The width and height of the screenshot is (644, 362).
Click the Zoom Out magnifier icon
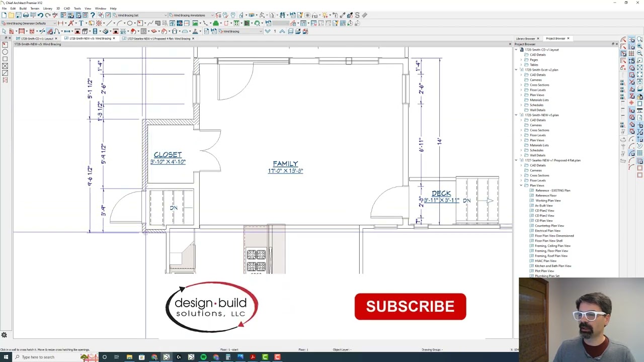pyautogui.click(x=639, y=53)
